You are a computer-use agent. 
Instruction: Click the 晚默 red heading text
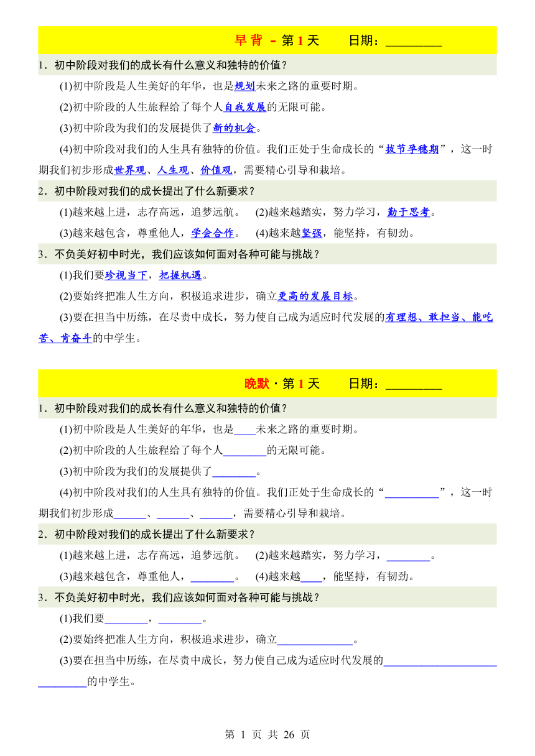tap(256, 384)
